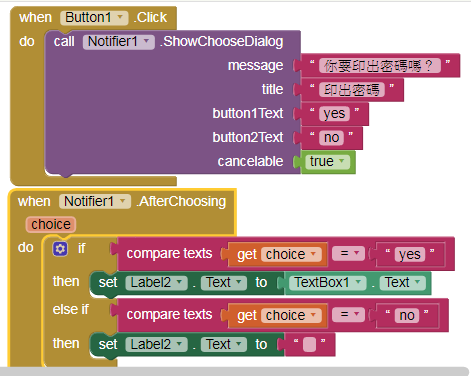
Task: Change the equals operator comparing to yes
Action: (x=348, y=254)
